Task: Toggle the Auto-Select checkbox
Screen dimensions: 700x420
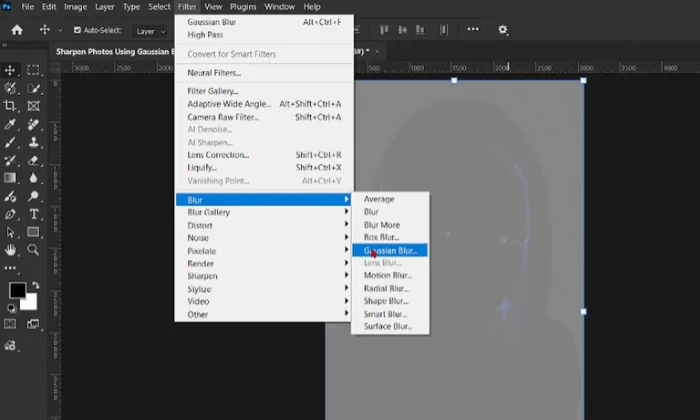Action: pos(77,30)
